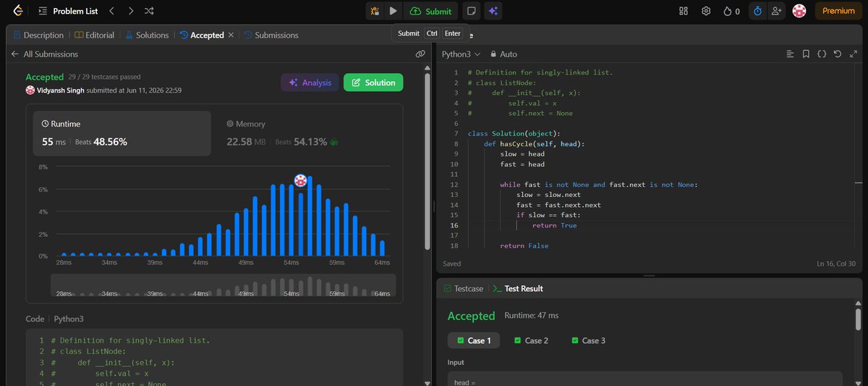Reset code with the undo arrow icon
Viewport: 868px width, 386px height.
pyautogui.click(x=837, y=54)
